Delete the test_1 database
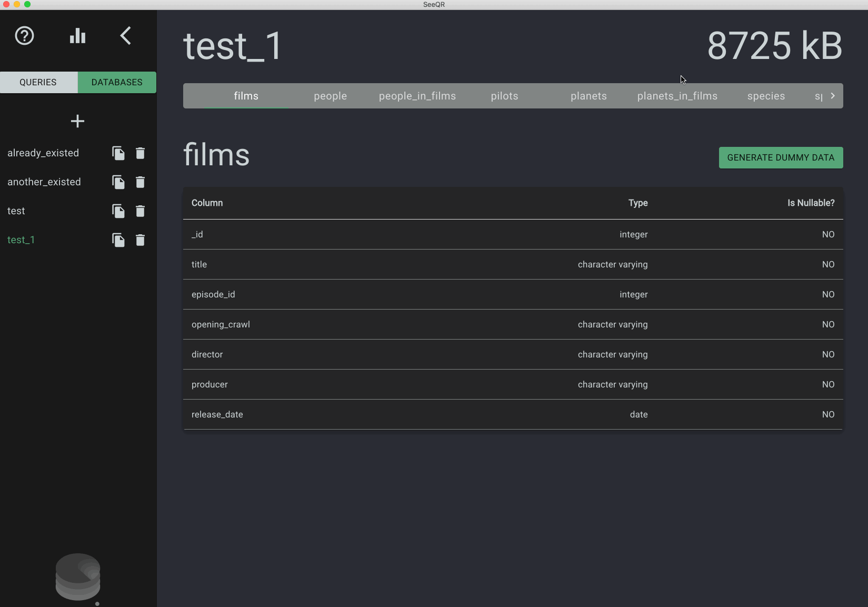Viewport: 868px width, 607px height. point(140,240)
